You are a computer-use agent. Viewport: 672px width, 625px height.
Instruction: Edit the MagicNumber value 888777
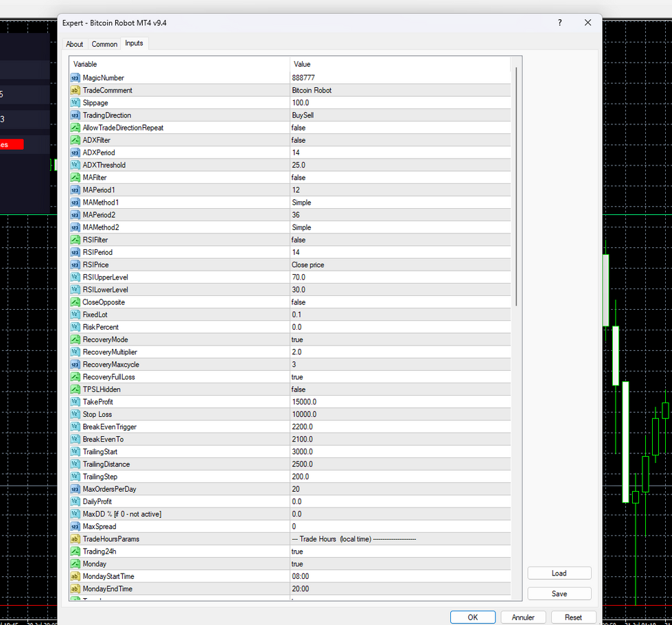pos(400,78)
